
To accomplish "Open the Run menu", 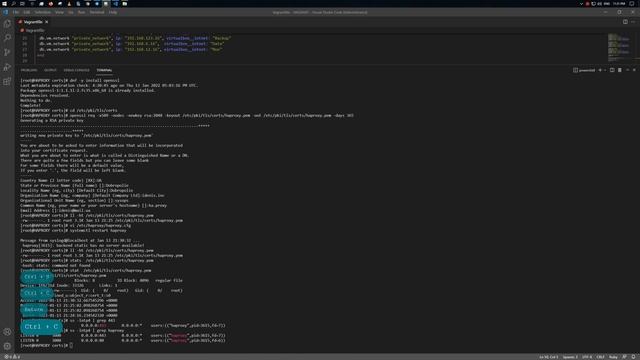I will click(x=82, y=12).
